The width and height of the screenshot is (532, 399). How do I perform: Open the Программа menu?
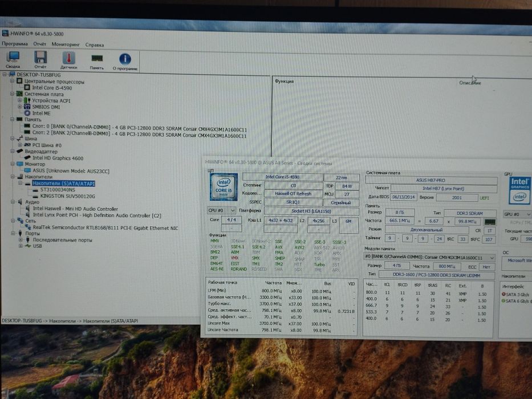click(x=15, y=43)
